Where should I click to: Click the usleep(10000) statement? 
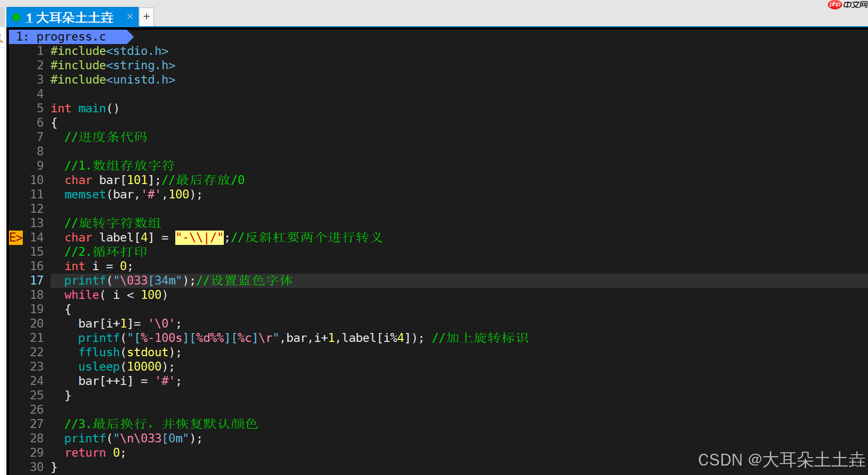(x=126, y=366)
